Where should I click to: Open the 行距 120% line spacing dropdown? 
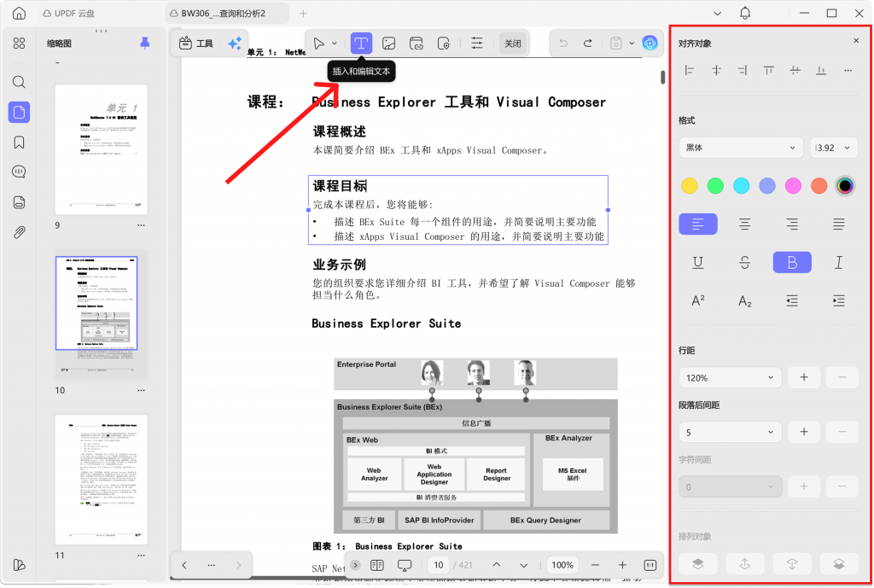coord(731,378)
